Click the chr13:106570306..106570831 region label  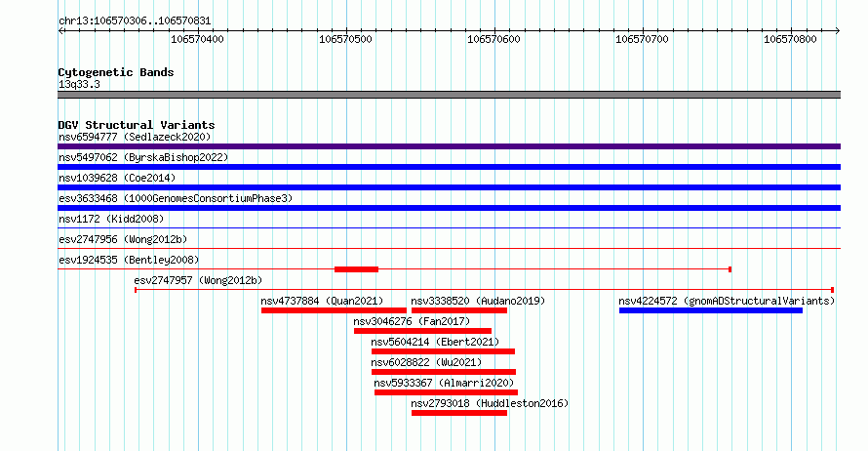tap(135, 21)
